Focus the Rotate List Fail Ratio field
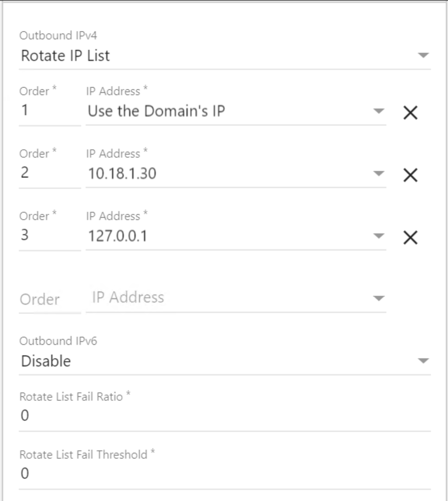This screenshot has height=501, width=448. (223, 417)
